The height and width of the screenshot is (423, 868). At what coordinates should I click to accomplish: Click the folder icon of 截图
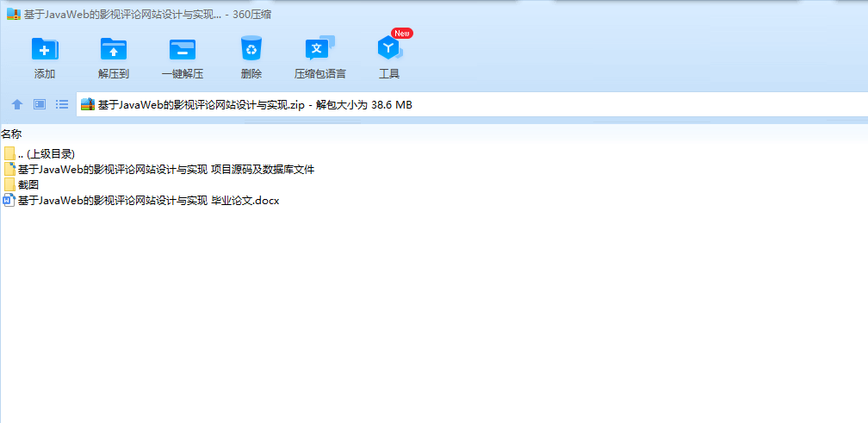coord(9,185)
